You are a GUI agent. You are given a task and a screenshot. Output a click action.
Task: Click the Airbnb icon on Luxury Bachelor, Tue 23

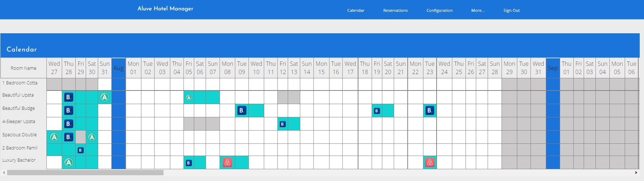pos(429,163)
